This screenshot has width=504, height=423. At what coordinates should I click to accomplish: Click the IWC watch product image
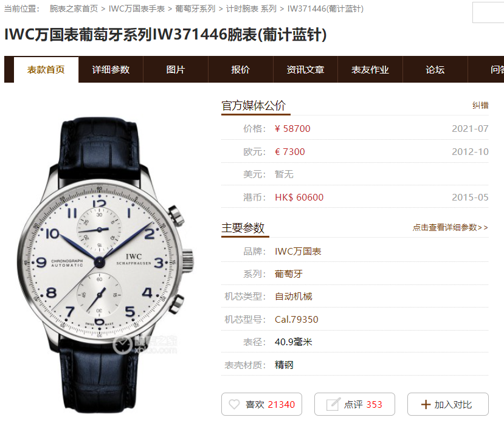105,264
